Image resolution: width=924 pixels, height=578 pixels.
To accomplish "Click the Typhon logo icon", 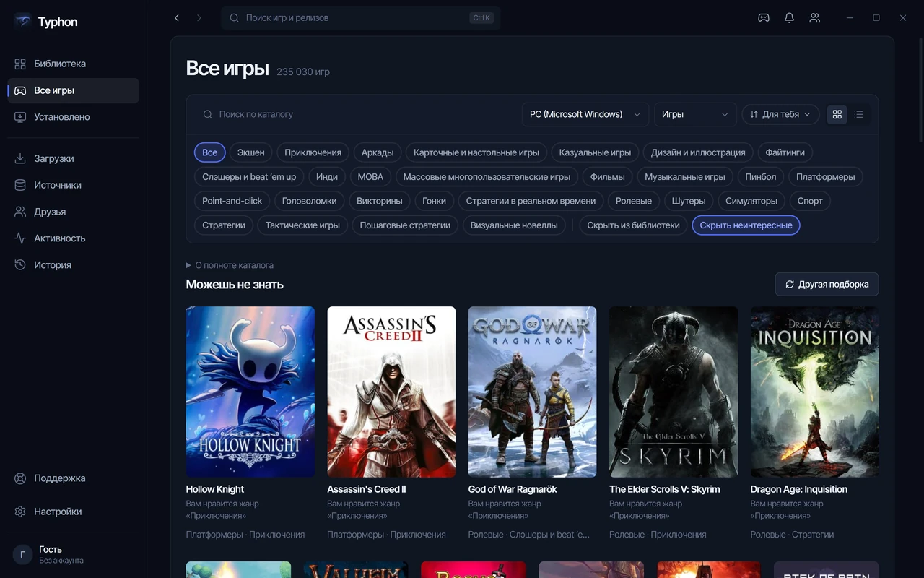I will 22,22.
